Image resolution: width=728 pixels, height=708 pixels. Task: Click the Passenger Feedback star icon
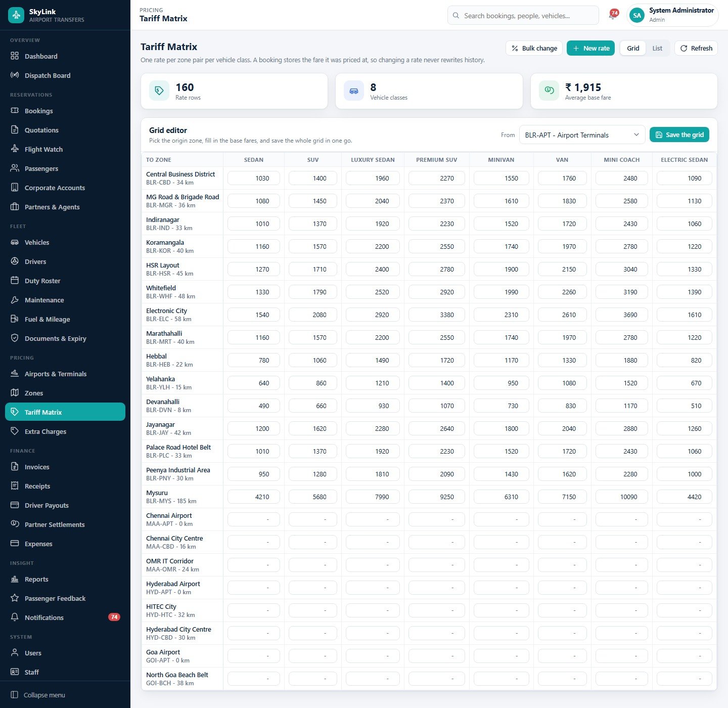15,598
